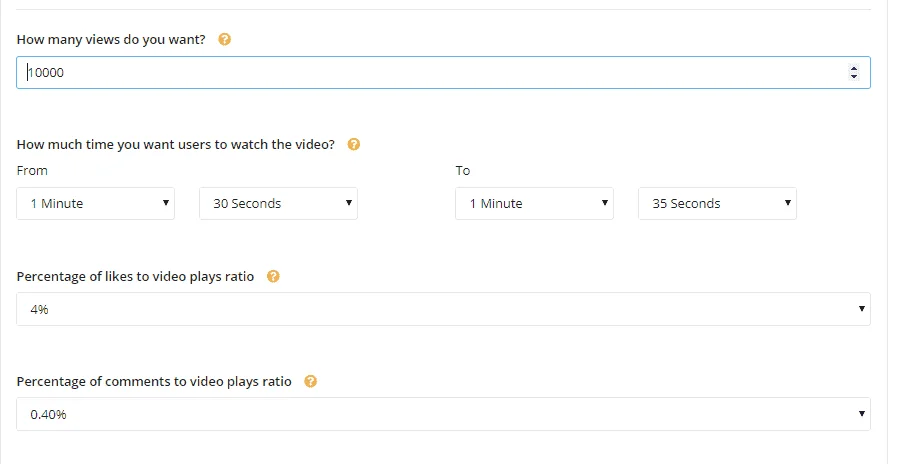Click the 'How much time you want users to watch' label
The height and width of the screenshot is (464, 909).
176,144
